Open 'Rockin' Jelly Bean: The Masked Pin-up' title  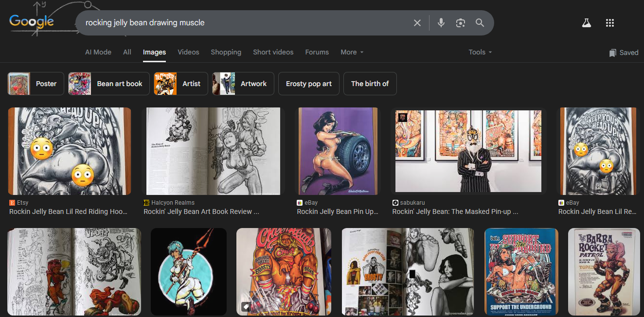click(455, 211)
